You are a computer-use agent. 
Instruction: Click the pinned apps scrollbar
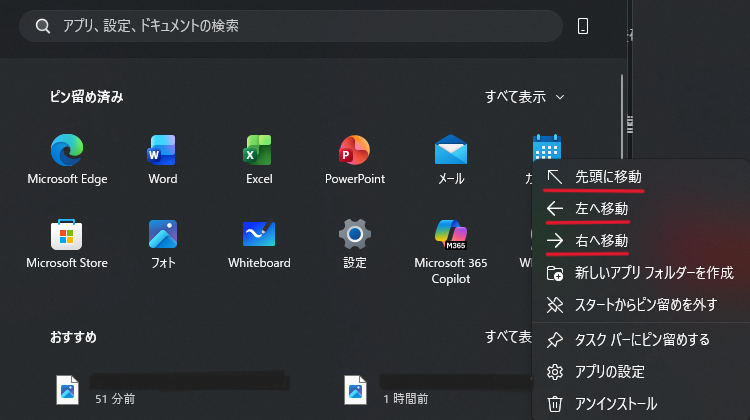(622, 116)
